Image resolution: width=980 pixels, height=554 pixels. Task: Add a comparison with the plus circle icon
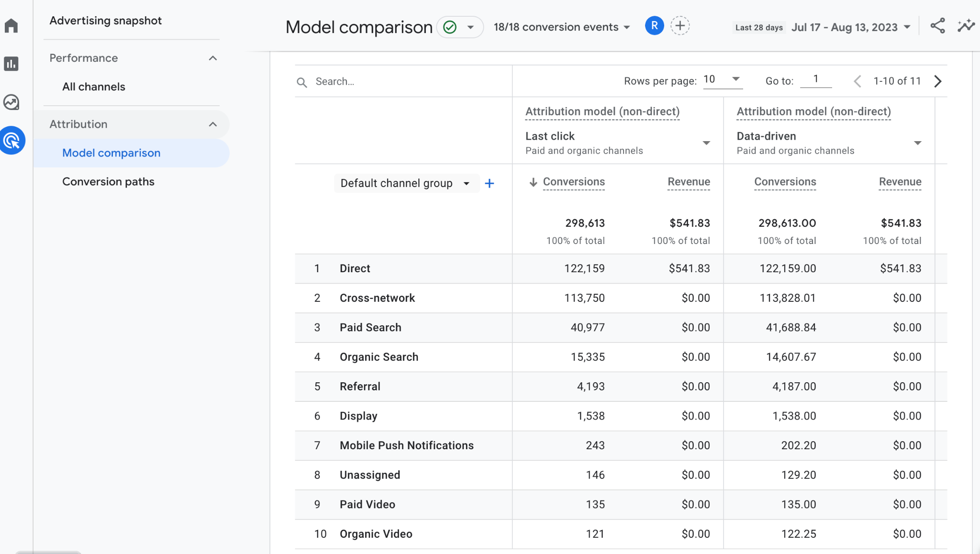pos(680,26)
